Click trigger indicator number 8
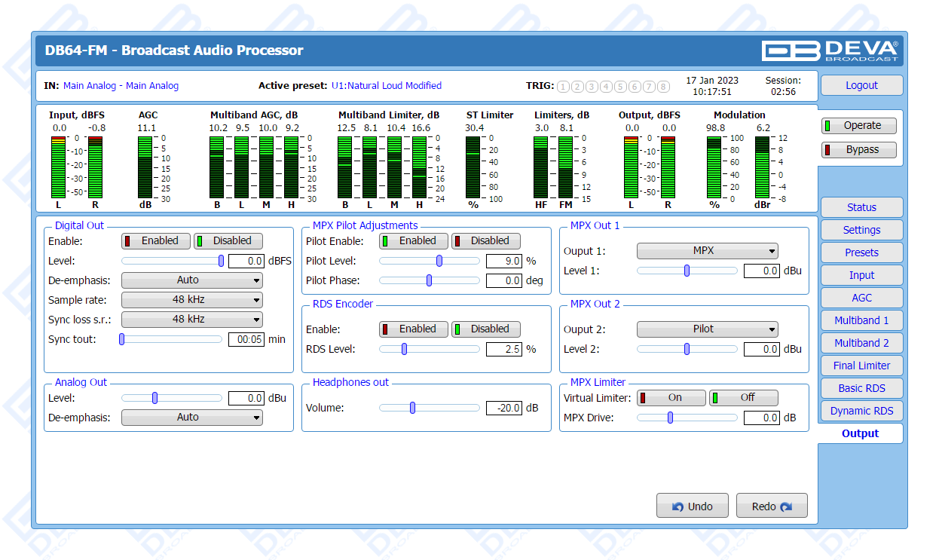Screen dimensions: 939x560 coord(663,86)
